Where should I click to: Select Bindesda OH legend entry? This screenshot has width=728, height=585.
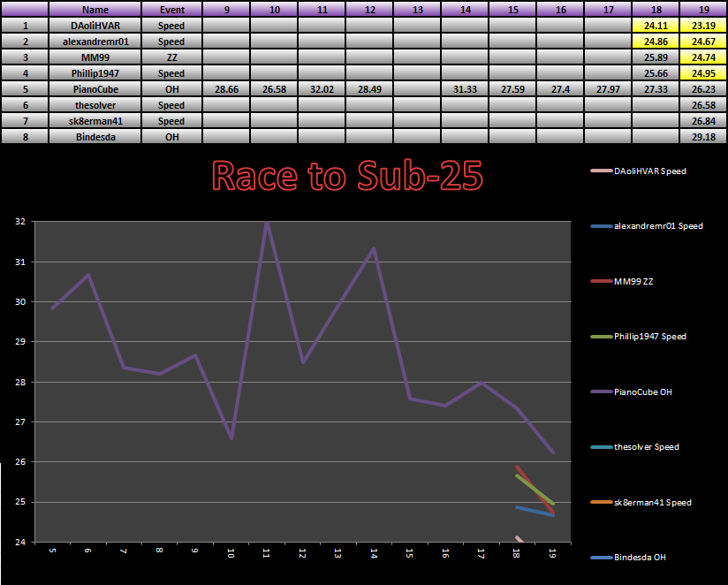pyautogui.click(x=628, y=557)
